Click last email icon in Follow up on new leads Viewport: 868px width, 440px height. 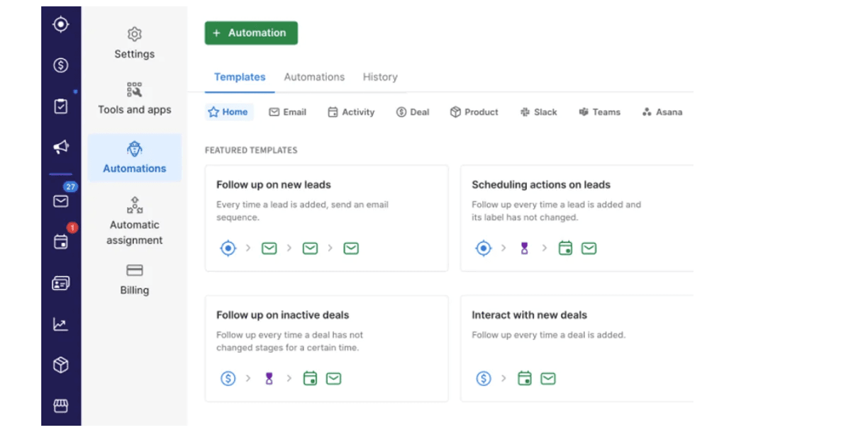[x=351, y=248]
